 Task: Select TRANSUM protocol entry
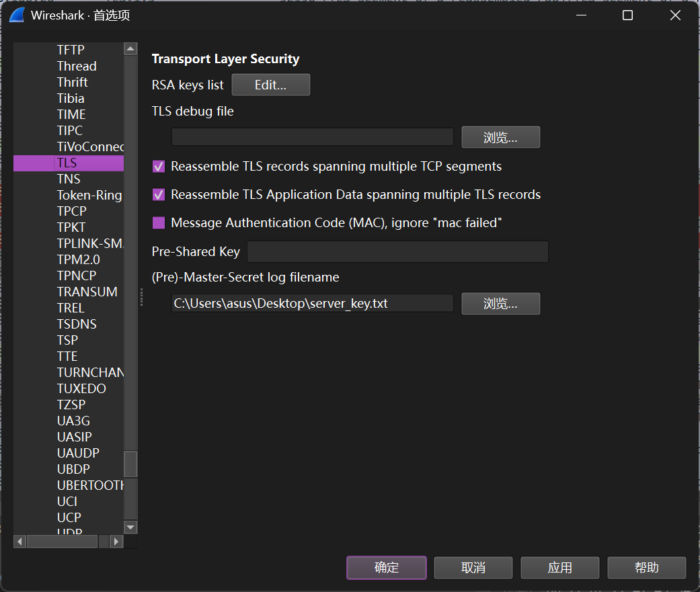[87, 292]
